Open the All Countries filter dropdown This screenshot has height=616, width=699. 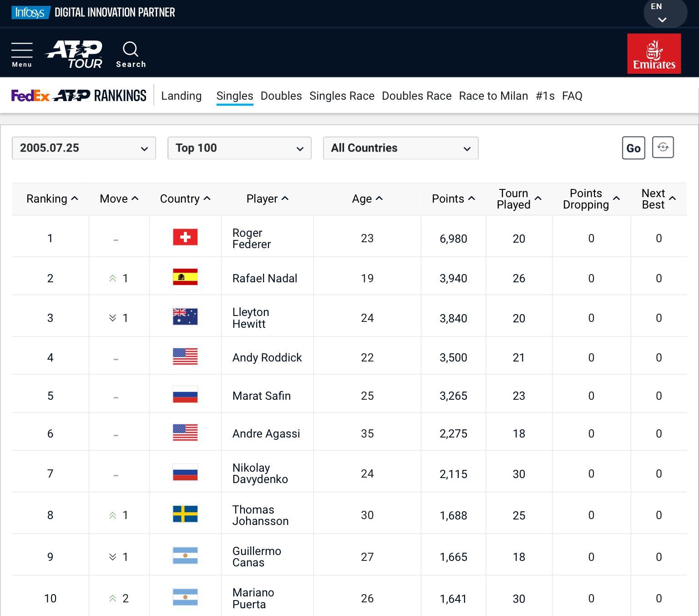coord(400,148)
